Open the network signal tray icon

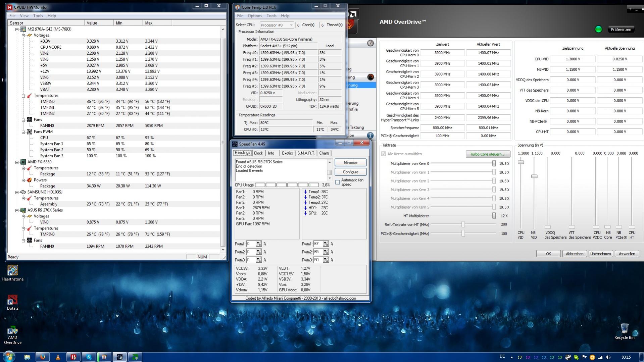pyautogui.click(x=600, y=357)
